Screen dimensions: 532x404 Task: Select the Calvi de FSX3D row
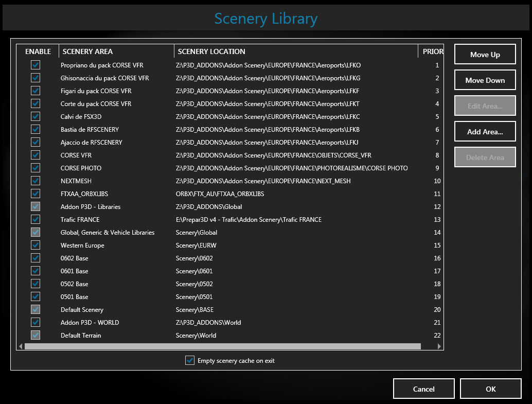tap(81, 117)
